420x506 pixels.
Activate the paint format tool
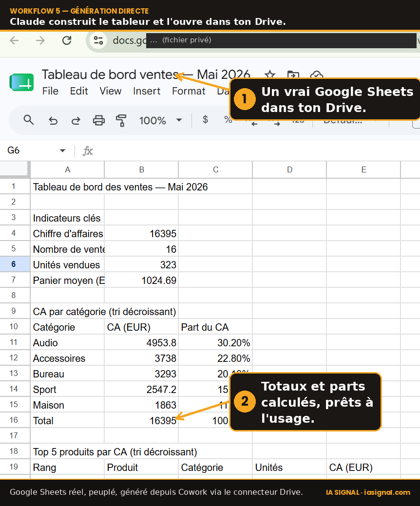pos(121,120)
